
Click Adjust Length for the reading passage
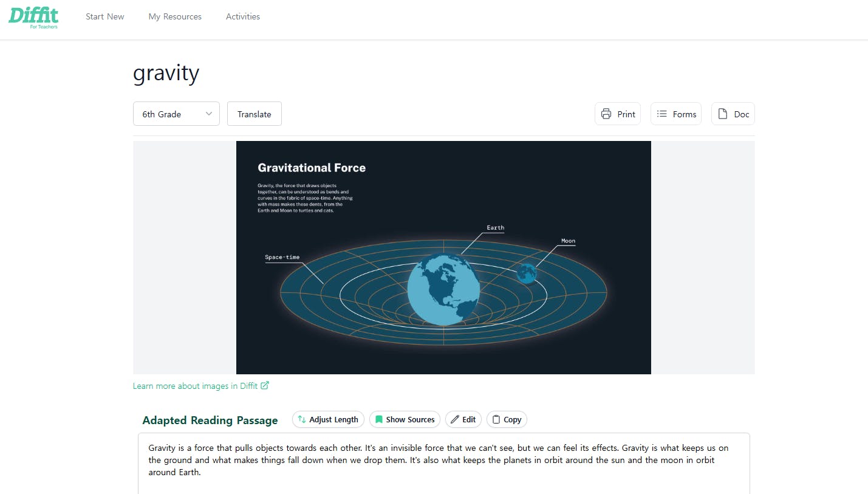pyautogui.click(x=328, y=419)
